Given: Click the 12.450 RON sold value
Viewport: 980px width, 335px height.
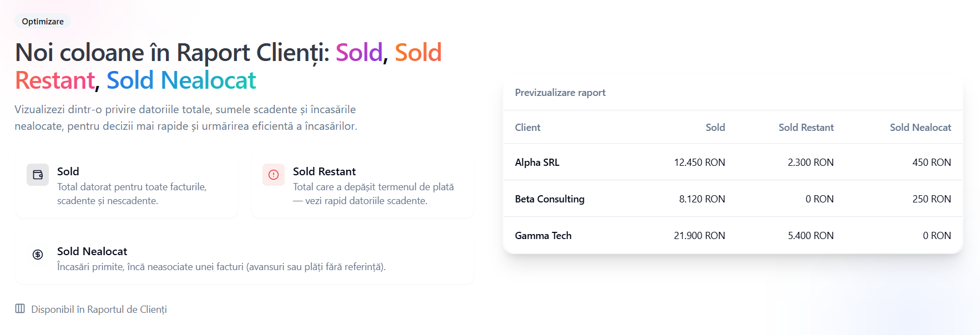Looking at the screenshot, I should pyautogui.click(x=699, y=163).
